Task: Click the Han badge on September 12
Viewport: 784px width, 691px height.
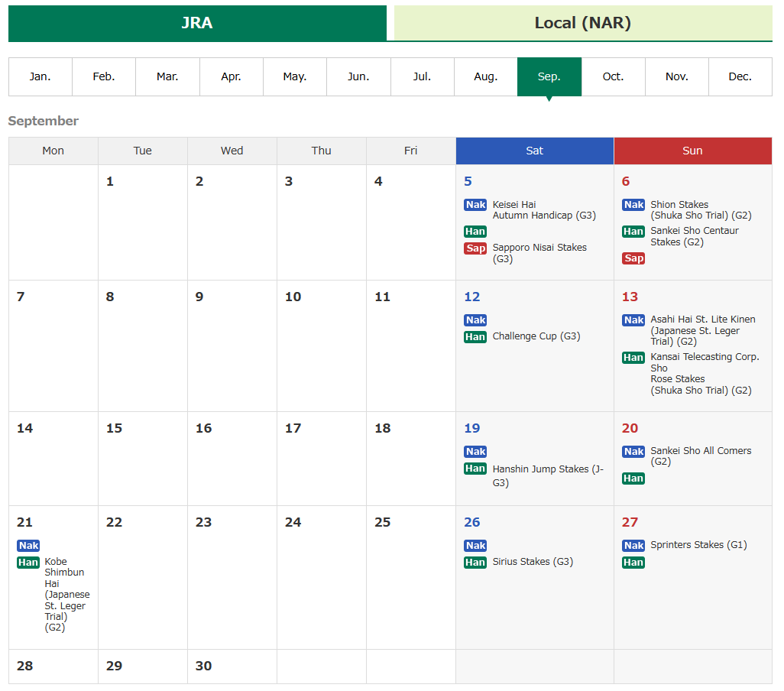Action: click(x=475, y=337)
